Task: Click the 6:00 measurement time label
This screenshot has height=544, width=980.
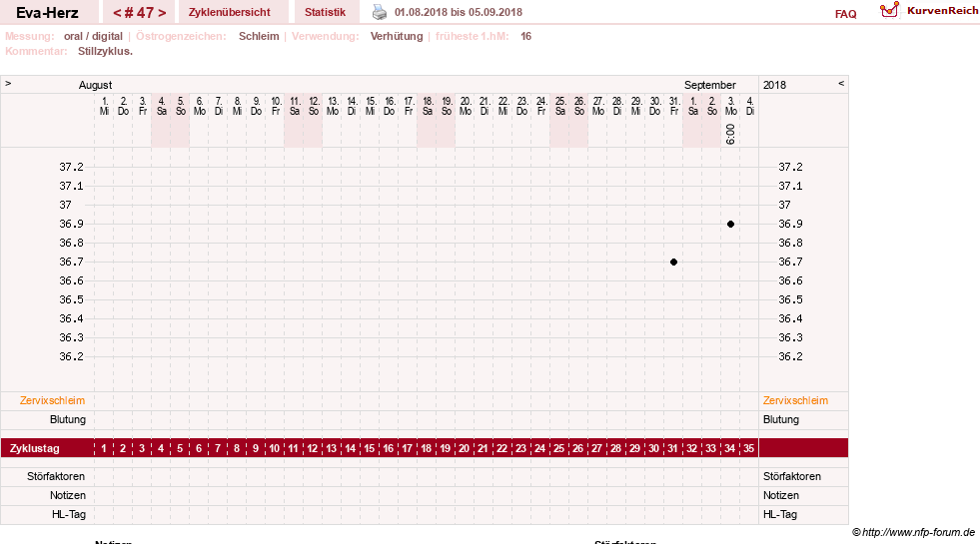Action: tap(730, 134)
